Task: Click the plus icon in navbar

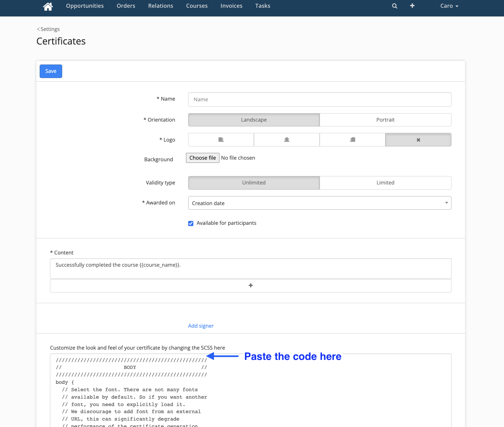Action: (x=412, y=6)
